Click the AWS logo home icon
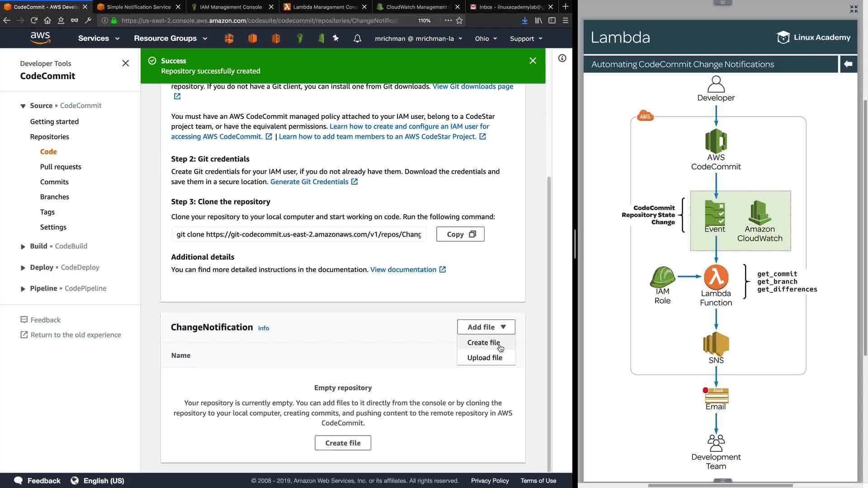 click(x=40, y=38)
